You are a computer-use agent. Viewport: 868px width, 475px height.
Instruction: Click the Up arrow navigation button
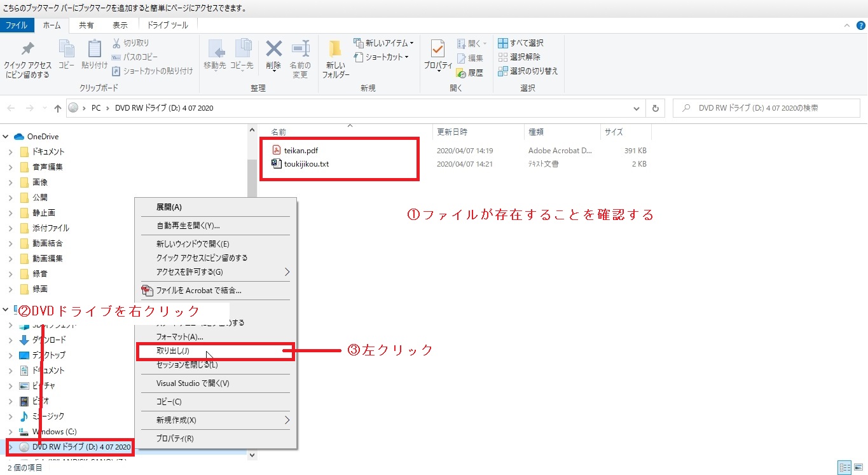(x=58, y=108)
